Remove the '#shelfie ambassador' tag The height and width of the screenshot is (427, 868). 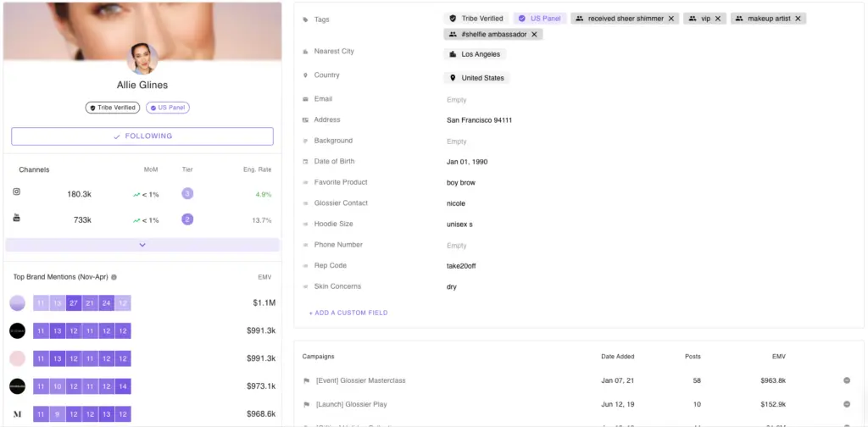tap(534, 35)
